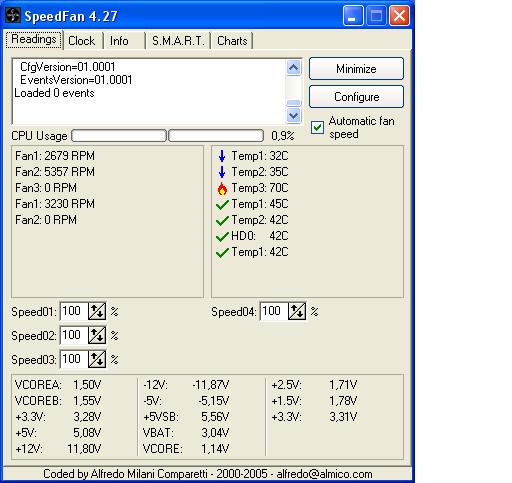512x483 pixels.
Task: Click the VCORE 1,14V voltage reading
Action: [x=186, y=449]
